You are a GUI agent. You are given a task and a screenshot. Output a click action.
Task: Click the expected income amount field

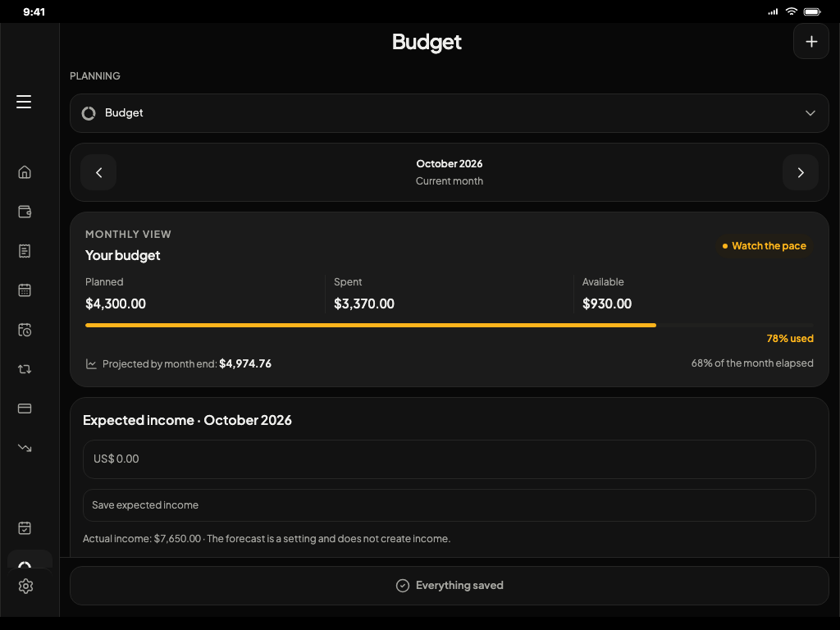coord(449,459)
